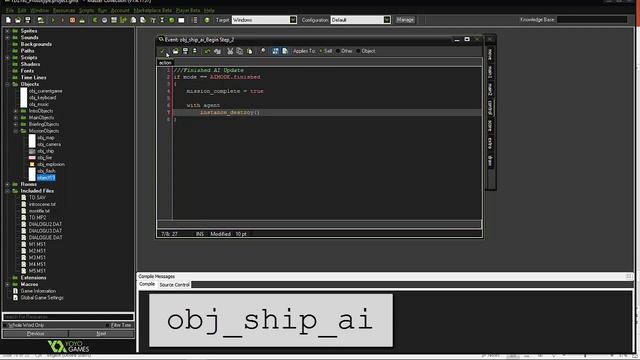640x360 pixels.
Task: Click the cut scissors icon in code editor
Action: pyautogui.click(x=230, y=51)
